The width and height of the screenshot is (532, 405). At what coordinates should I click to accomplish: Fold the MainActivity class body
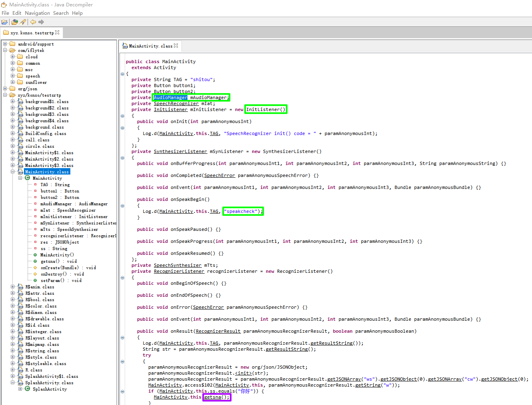(122, 74)
